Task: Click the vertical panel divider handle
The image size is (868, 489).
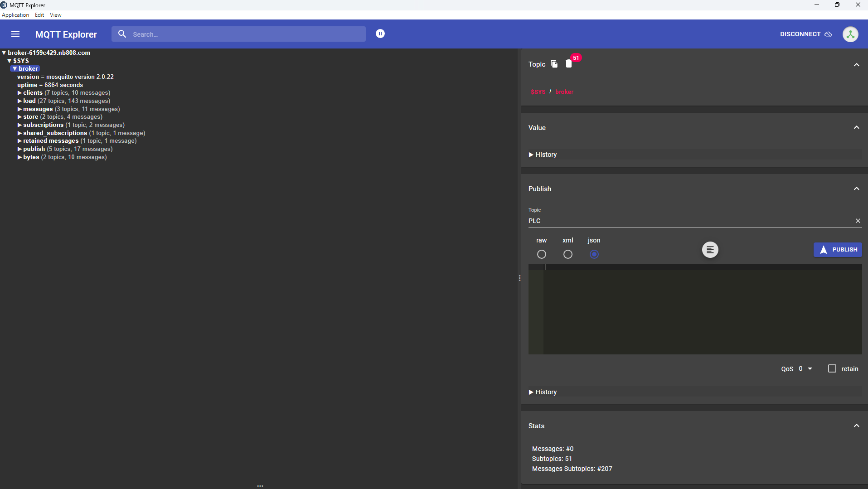Action: click(519, 278)
